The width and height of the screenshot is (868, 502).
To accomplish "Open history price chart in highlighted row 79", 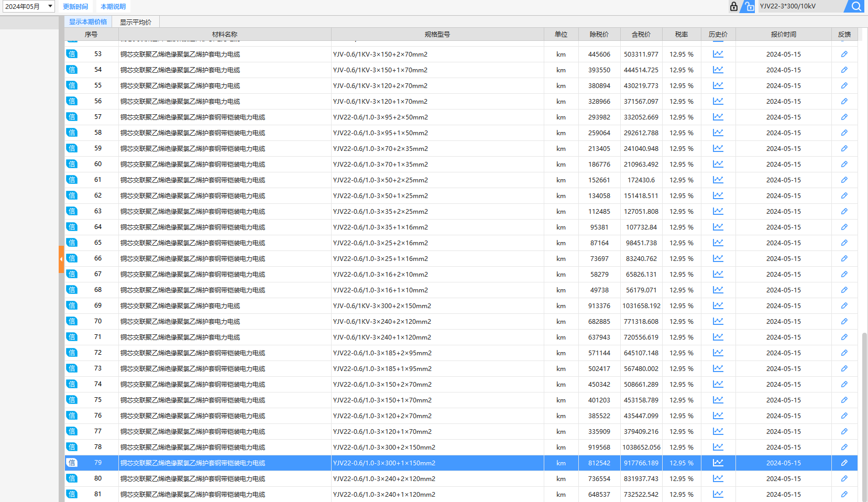I will click(718, 463).
